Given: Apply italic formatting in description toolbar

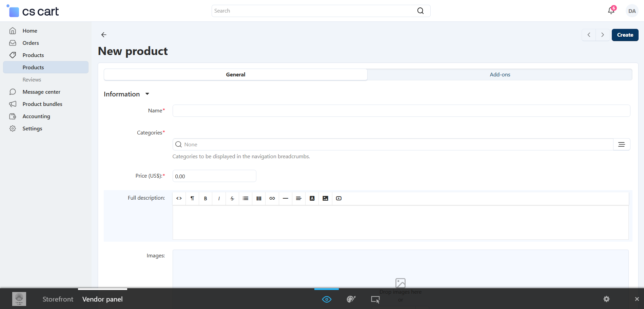Looking at the screenshot, I should coord(219,198).
